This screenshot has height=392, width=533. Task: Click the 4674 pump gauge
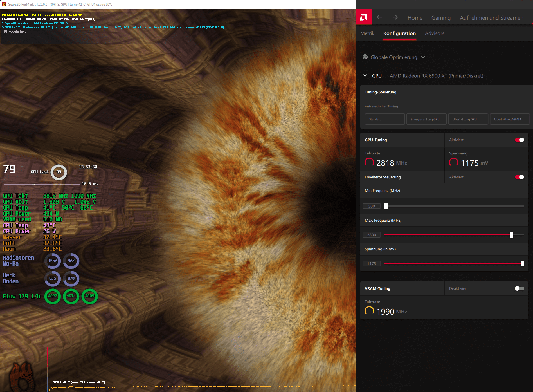pyautogui.click(x=71, y=296)
